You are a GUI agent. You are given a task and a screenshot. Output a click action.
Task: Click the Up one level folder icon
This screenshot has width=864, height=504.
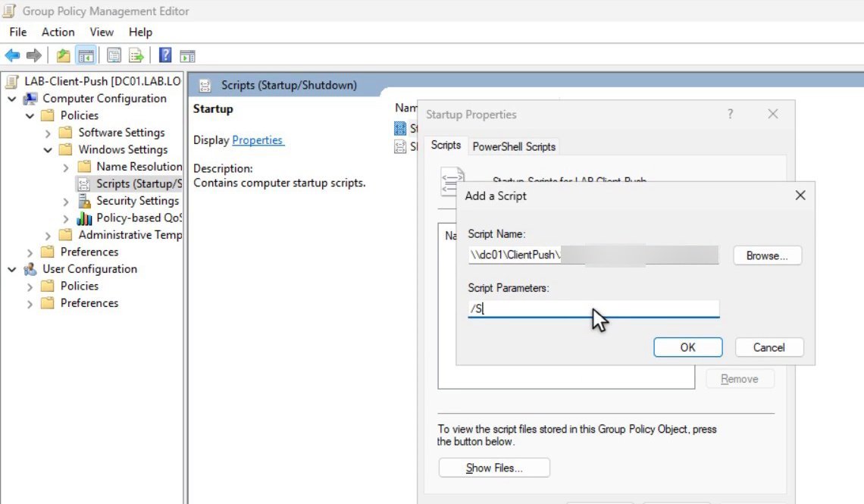64,55
